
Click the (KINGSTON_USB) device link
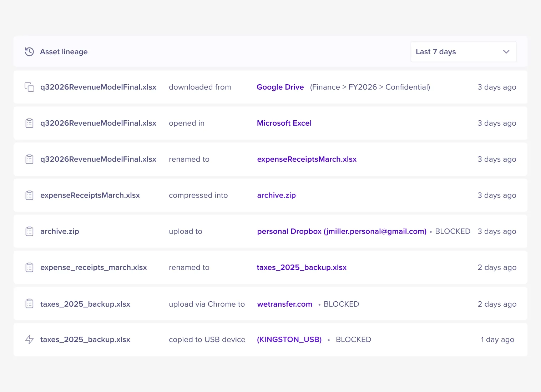point(289,340)
